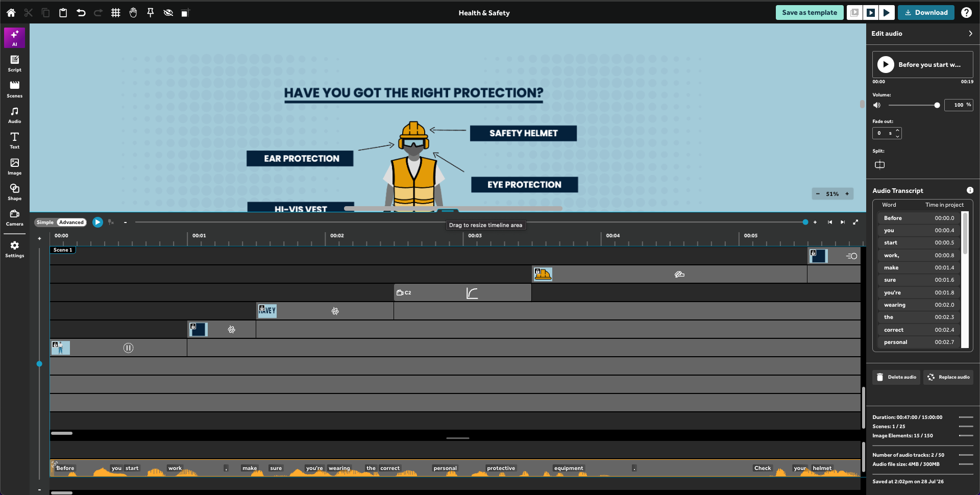Click the grid toggle icon in toolbar
Viewport: 980px width, 495px height.
coord(116,13)
